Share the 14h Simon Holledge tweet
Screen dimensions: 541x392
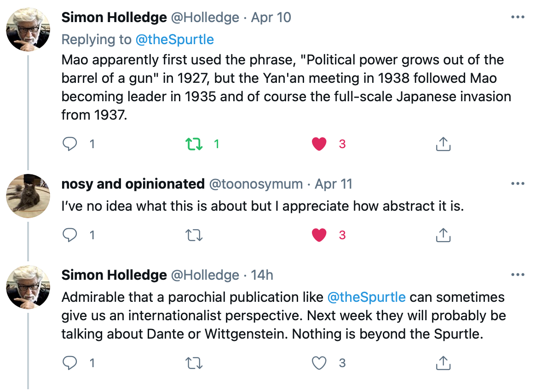[x=443, y=363]
